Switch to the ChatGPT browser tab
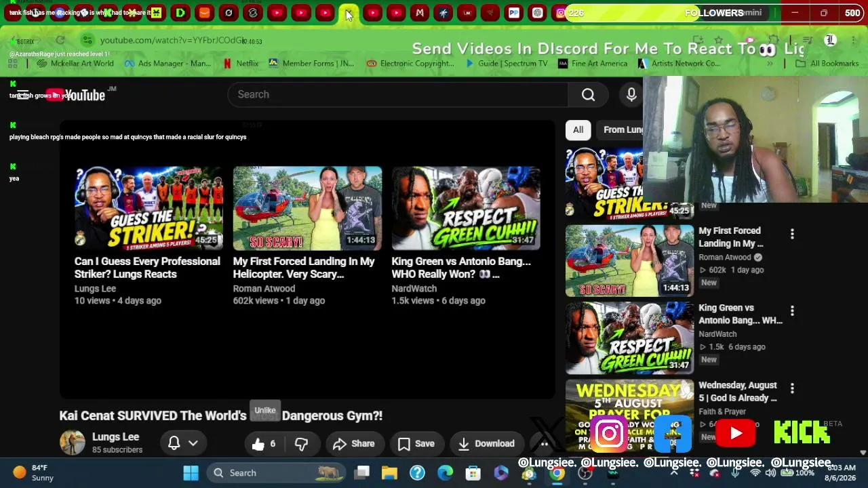 (538, 13)
